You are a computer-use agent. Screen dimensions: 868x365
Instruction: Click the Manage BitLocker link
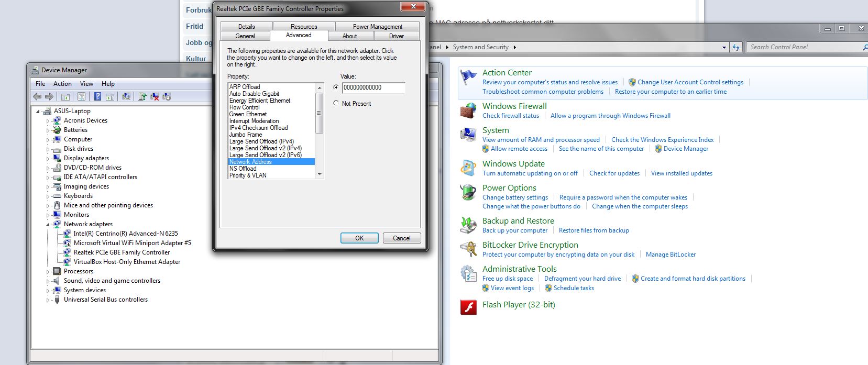[x=671, y=255]
